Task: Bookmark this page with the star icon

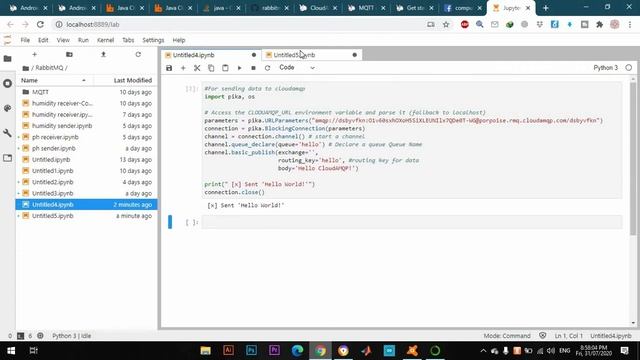Action: (446, 24)
